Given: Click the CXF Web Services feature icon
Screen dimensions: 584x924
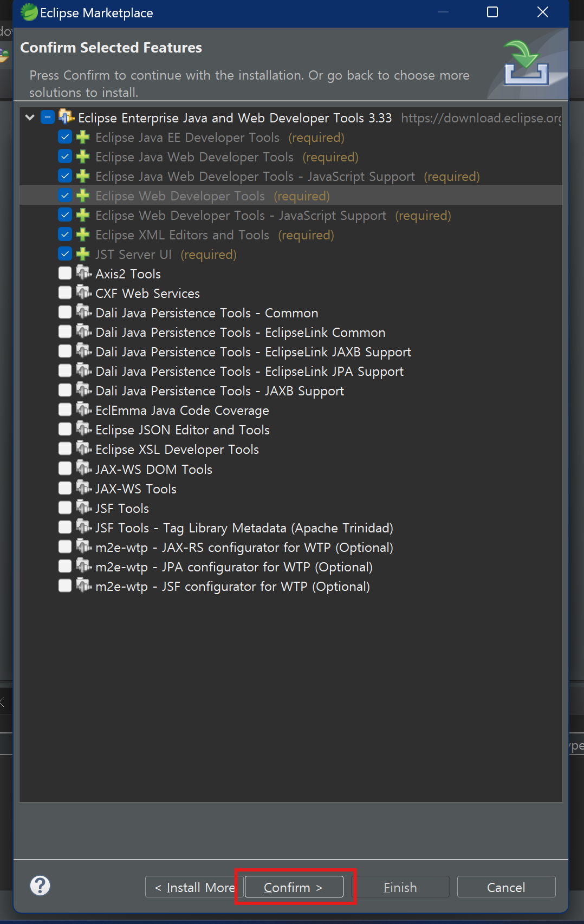Looking at the screenshot, I should [x=83, y=292].
